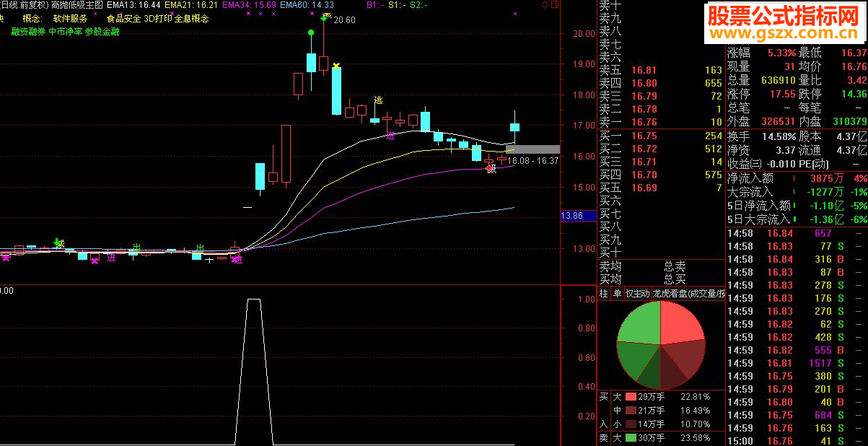Image resolution: width=868 pixels, height=446 pixels.
Task: Click the EMA13: 16.44 indicator label
Action: pos(133,5)
